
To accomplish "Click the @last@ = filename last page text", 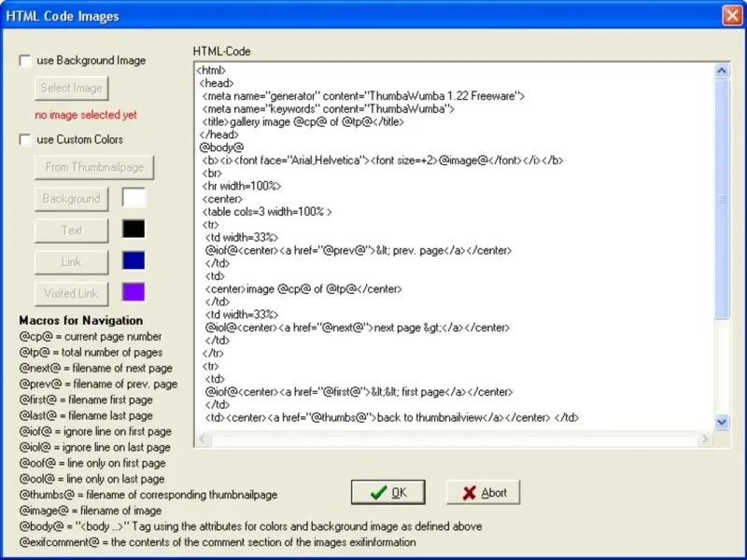I will coord(86,415).
